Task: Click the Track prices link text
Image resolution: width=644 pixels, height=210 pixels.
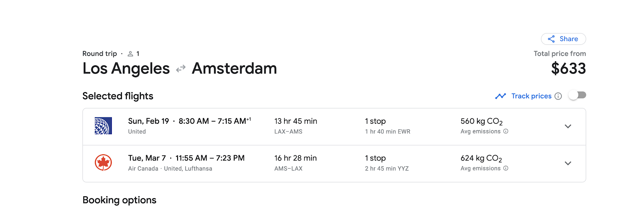Action: point(531,96)
